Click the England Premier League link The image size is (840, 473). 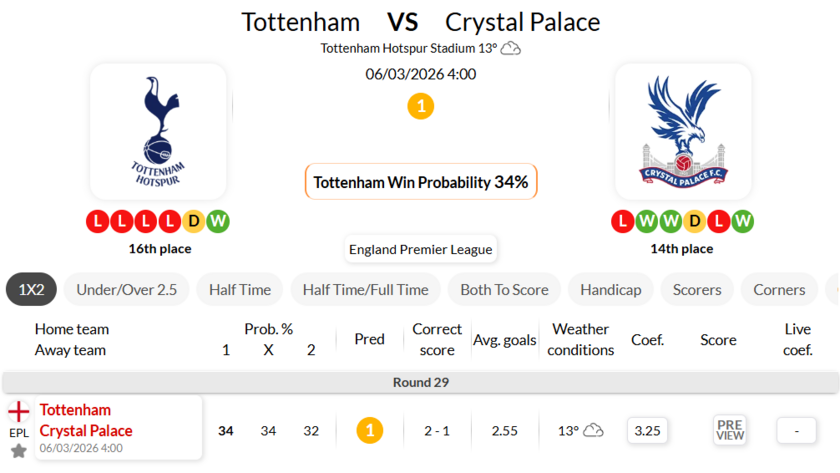pos(421,249)
